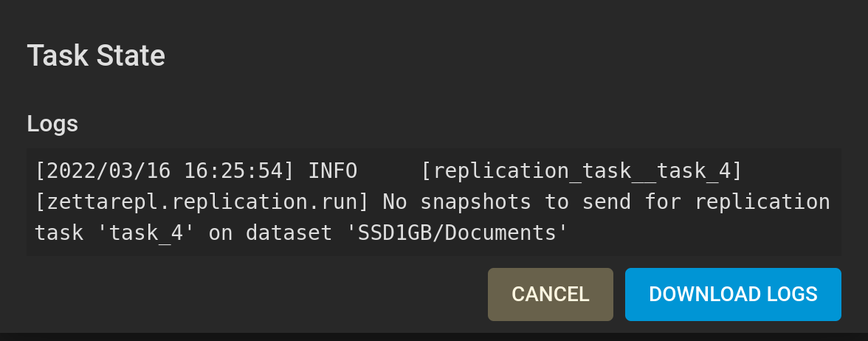This screenshot has height=341, width=868.
Task: Click the INFO log level text
Action: [x=333, y=171]
